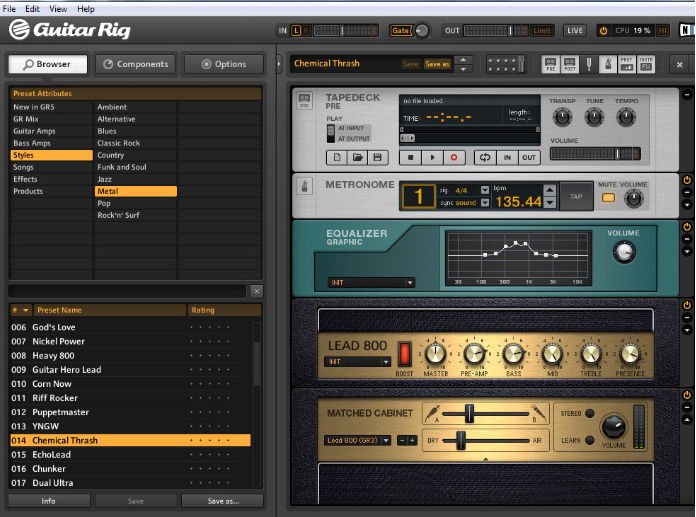
Task: Open Equalizer INIT preset dropdown
Action: pyautogui.click(x=371, y=283)
